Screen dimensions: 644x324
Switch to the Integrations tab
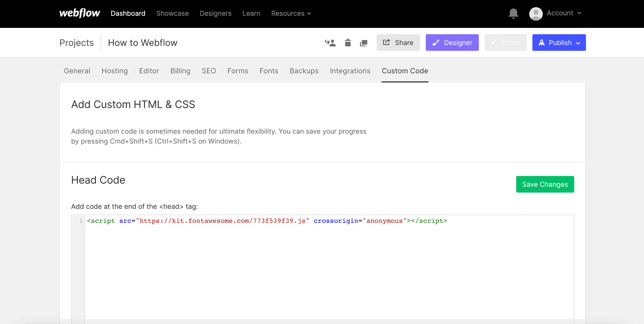pyautogui.click(x=350, y=71)
